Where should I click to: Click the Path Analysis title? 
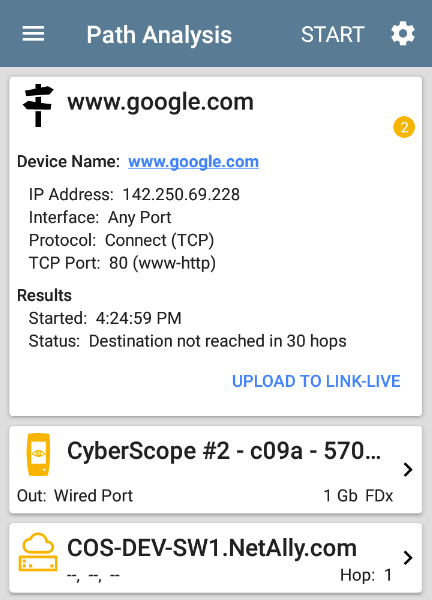tap(159, 35)
